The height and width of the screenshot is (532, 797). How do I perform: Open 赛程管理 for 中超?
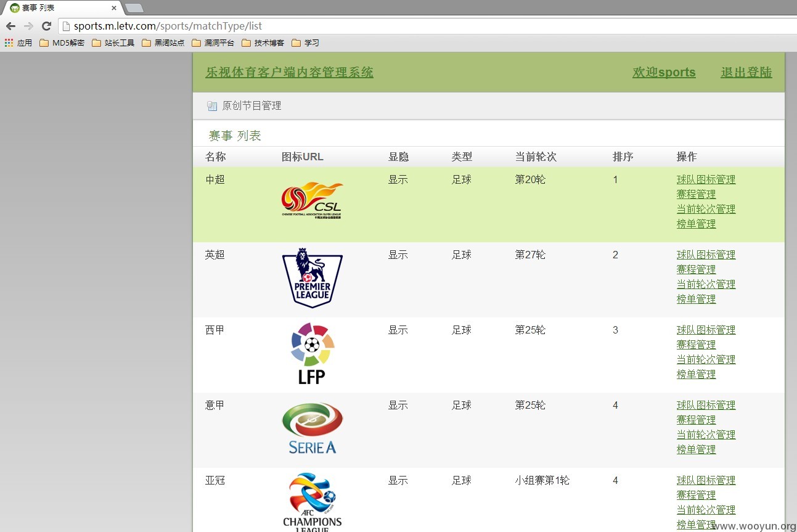pyautogui.click(x=696, y=194)
